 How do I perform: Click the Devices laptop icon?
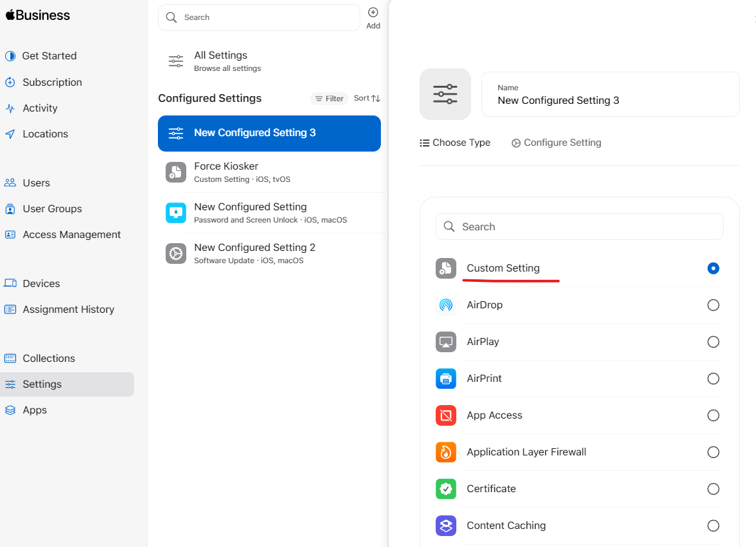pyautogui.click(x=10, y=283)
